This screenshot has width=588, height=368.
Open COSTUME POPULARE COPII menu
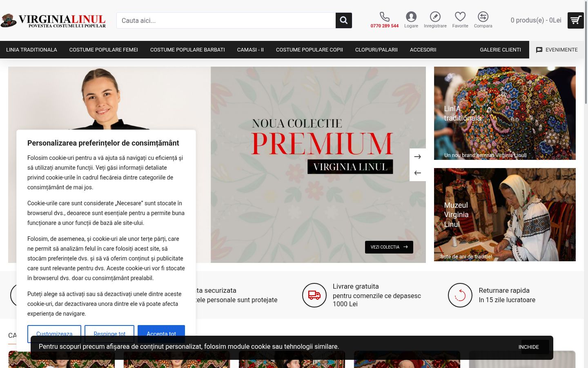pyautogui.click(x=310, y=50)
